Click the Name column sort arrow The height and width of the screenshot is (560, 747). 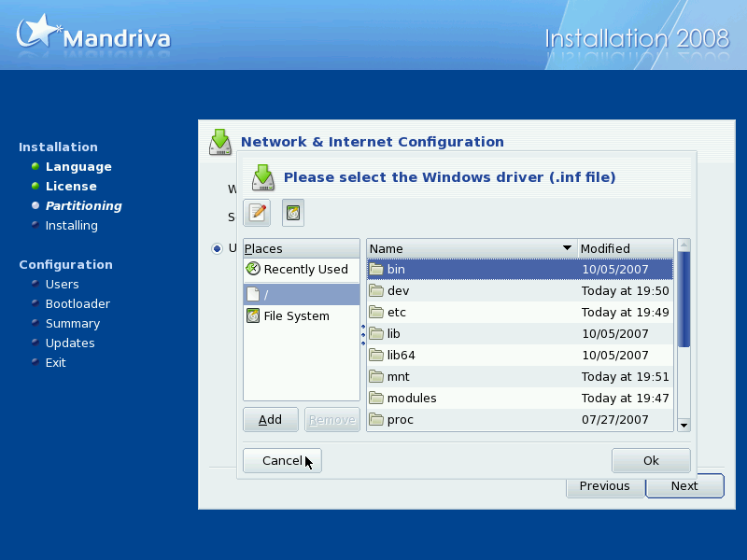[567, 248]
